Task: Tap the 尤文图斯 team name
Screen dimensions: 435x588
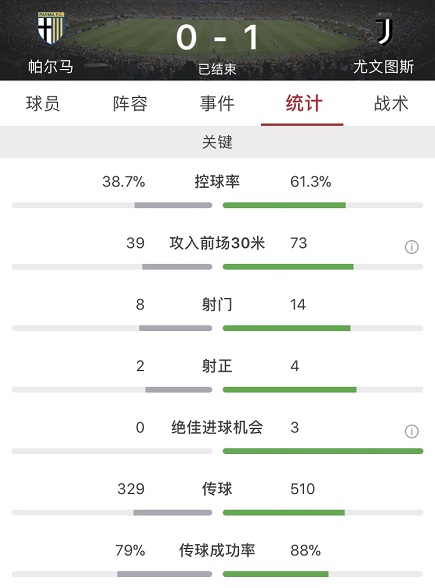Action: tap(384, 67)
